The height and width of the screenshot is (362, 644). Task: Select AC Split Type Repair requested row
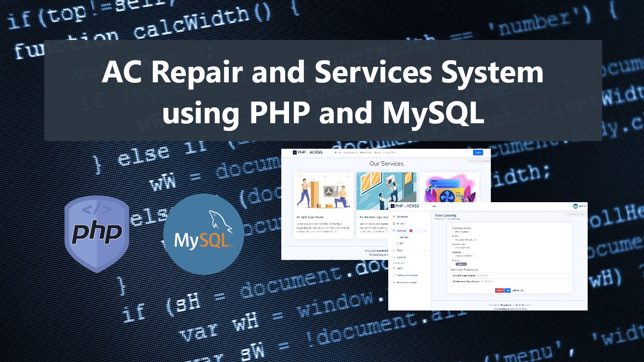click(510, 275)
